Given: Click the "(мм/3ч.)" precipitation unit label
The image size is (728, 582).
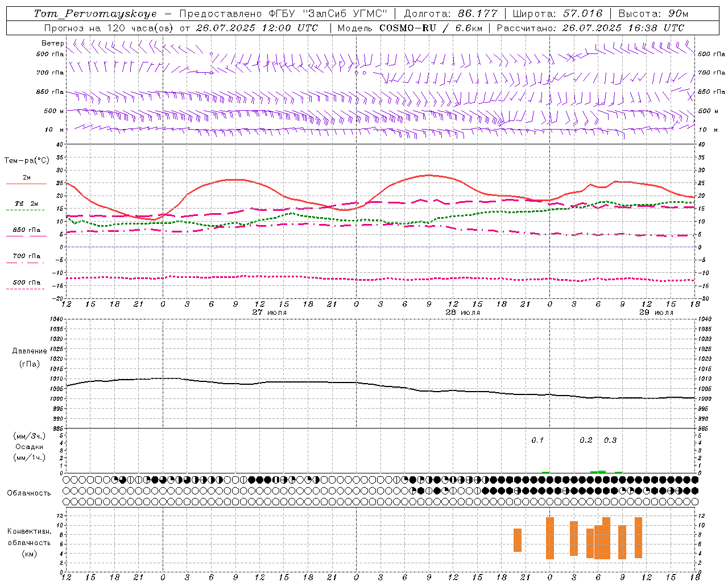Looking at the screenshot, I should 30,436.
